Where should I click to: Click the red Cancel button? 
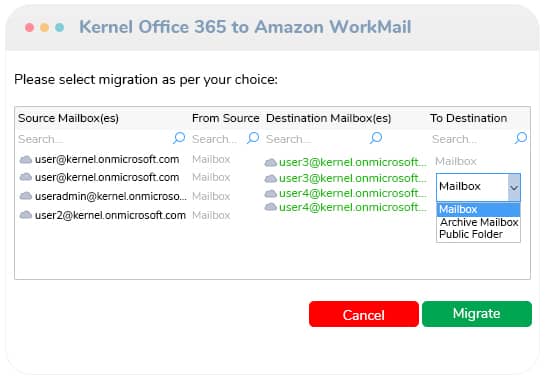(x=364, y=314)
